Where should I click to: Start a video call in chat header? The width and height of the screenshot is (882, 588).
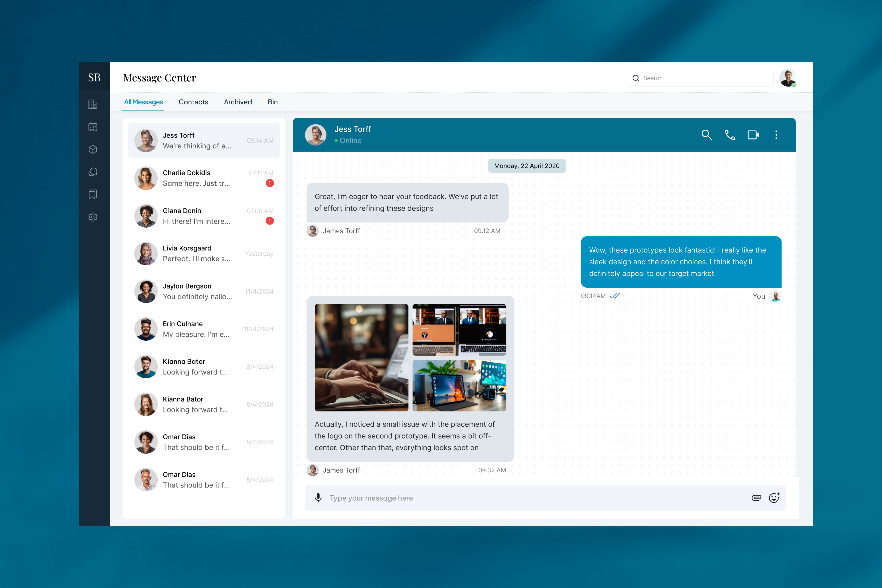point(753,135)
